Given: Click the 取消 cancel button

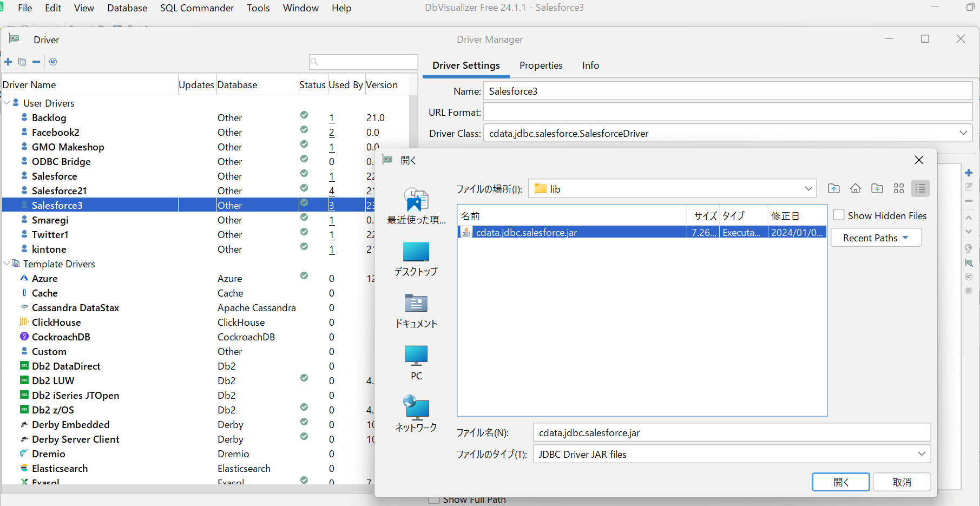Looking at the screenshot, I should [902, 482].
